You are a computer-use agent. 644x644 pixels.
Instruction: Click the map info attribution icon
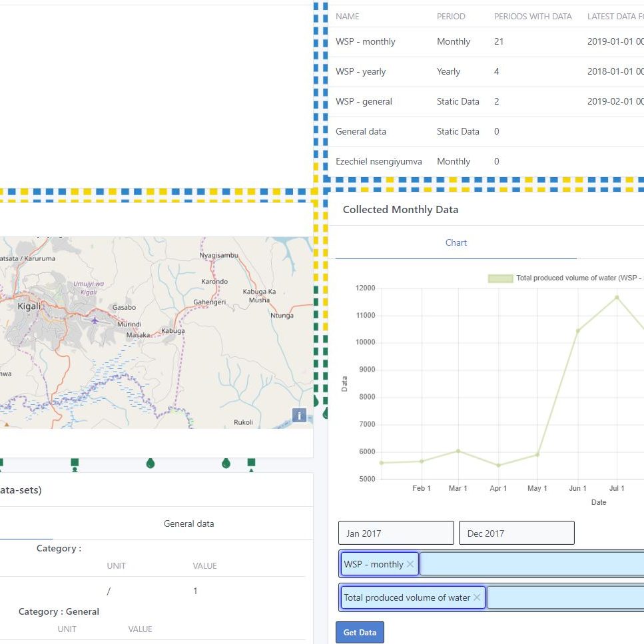(x=299, y=416)
